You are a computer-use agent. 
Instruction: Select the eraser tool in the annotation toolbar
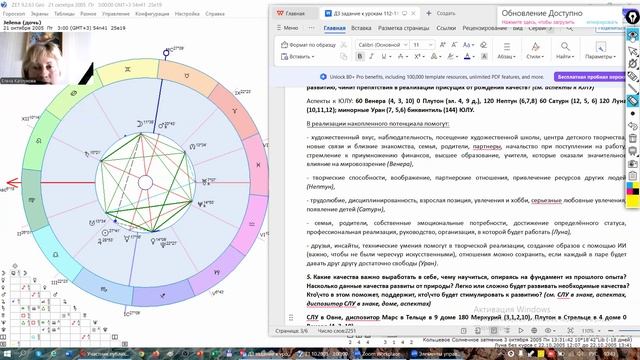pyautogui.click(x=633, y=100)
